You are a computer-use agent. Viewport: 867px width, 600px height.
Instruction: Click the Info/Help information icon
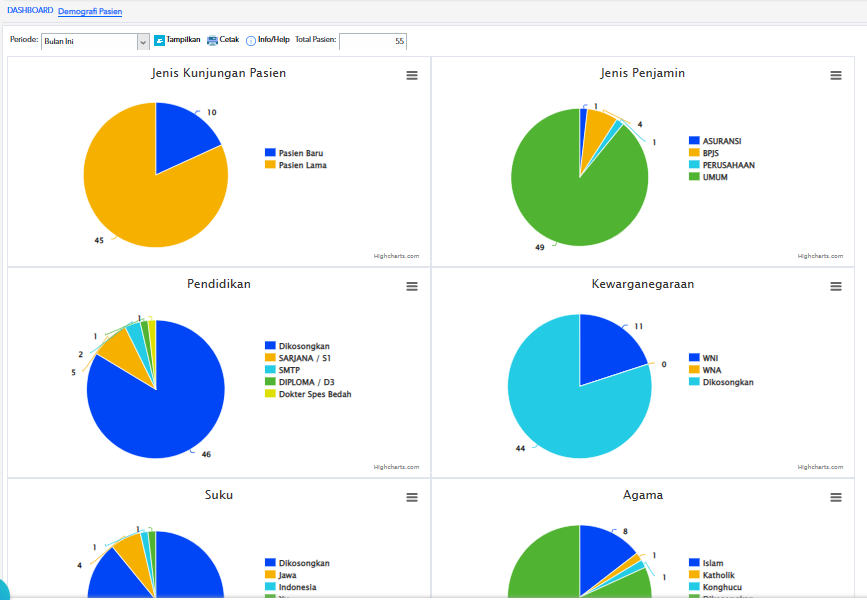[x=250, y=40]
